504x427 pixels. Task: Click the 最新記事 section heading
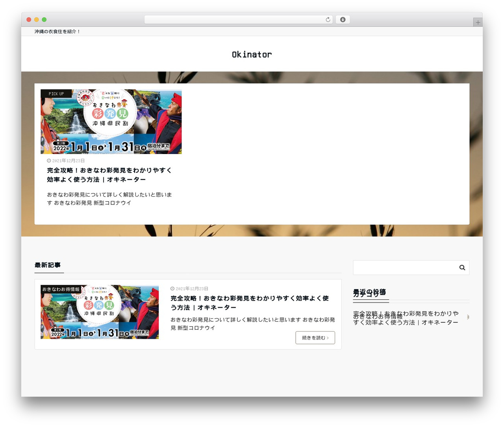pyautogui.click(x=48, y=265)
